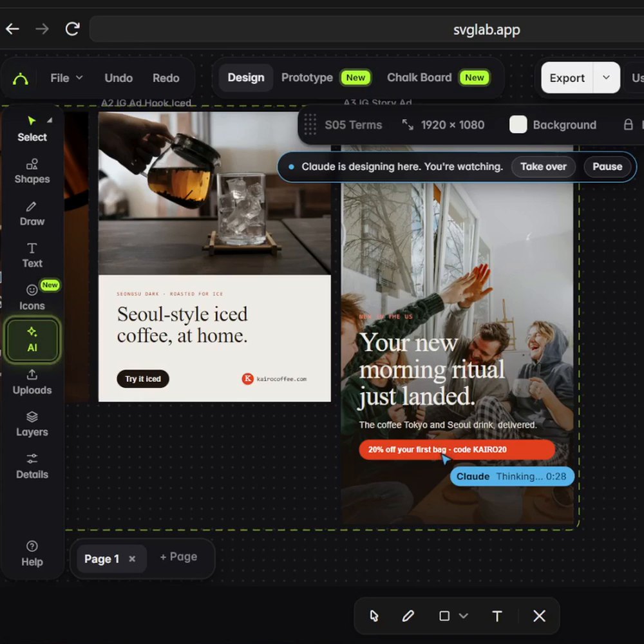Choose the Draw tool in the sidebar
This screenshot has height=644, width=644.
(32, 214)
